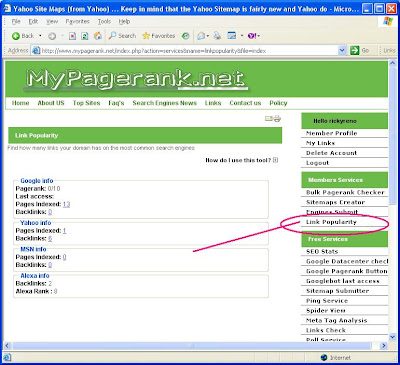Image resolution: width=400 pixels, height=365 pixels.
Task: Stop page loading with Stop icon
Action: coord(72,36)
